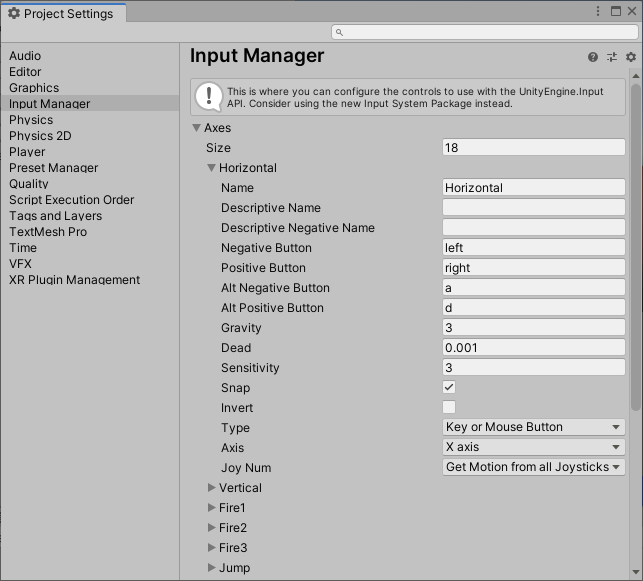The height and width of the screenshot is (581, 643).
Task: Click the settings search field
Action: coord(485,32)
